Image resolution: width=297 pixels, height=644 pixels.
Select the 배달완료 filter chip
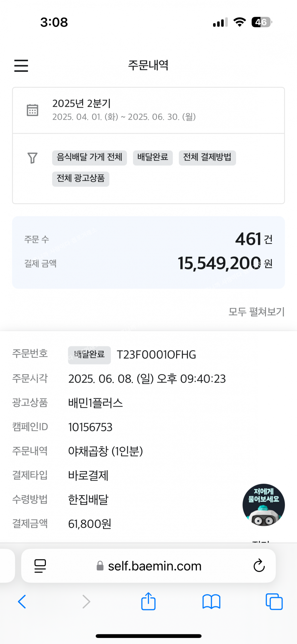[x=153, y=158]
